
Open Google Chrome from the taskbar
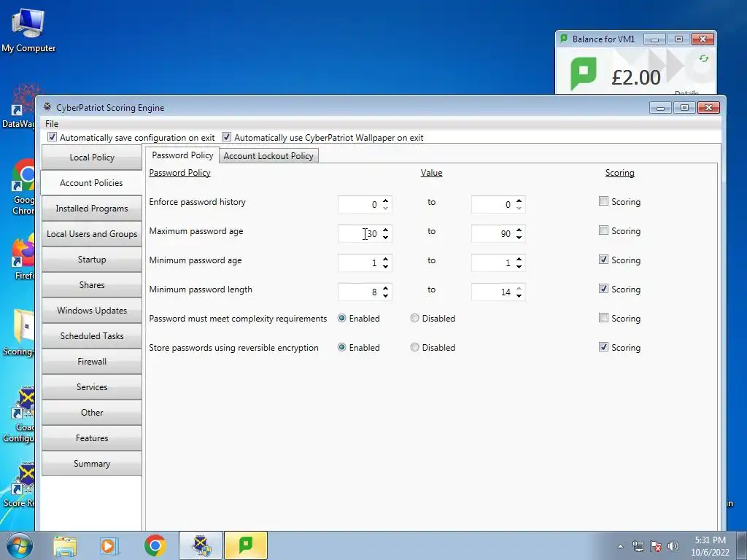click(x=155, y=545)
